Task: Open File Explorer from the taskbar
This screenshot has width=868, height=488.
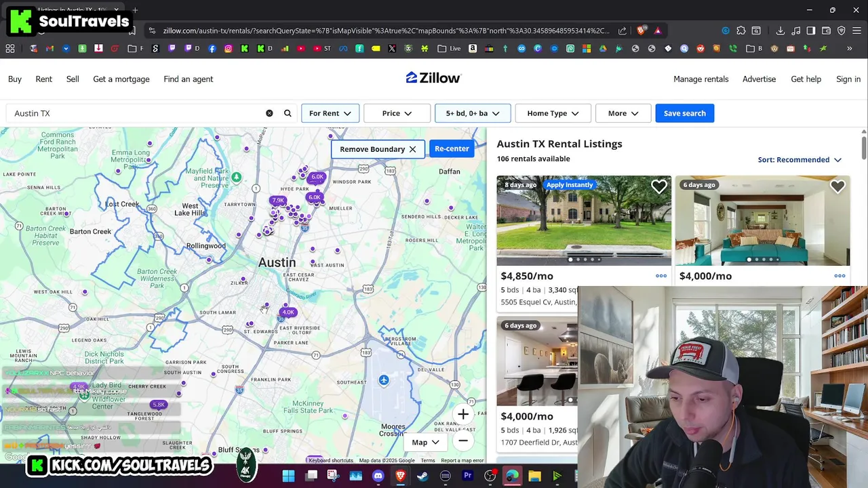Action: (x=534, y=476)
